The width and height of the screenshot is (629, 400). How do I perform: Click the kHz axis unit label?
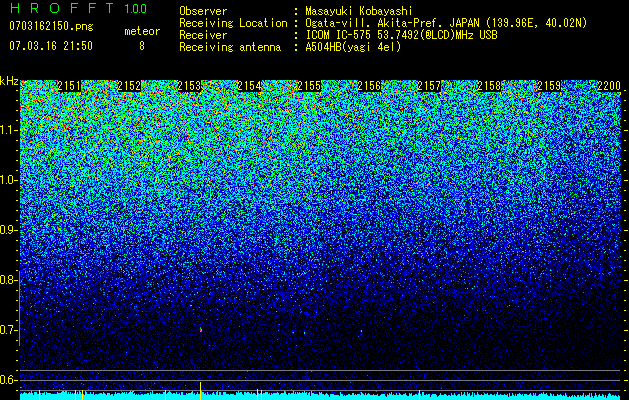point(9,81)
